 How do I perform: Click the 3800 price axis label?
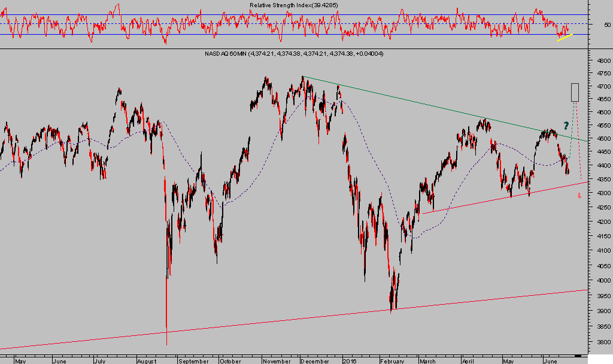click(x=602, y=343)
